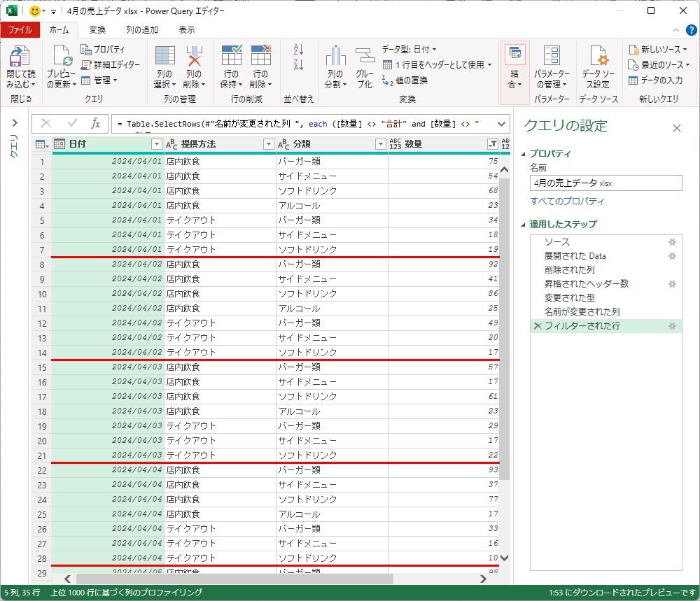
Task: Click the horizontal scrollbar under the table
Action: [x=234, y=579]
